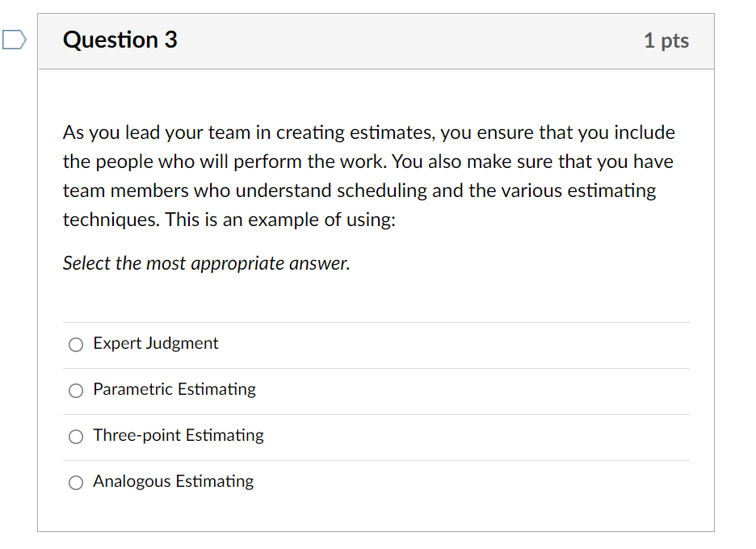Click the bookmark flag beside Question 3
Viewport: 756px width, 549px height.
pos(13,39)
